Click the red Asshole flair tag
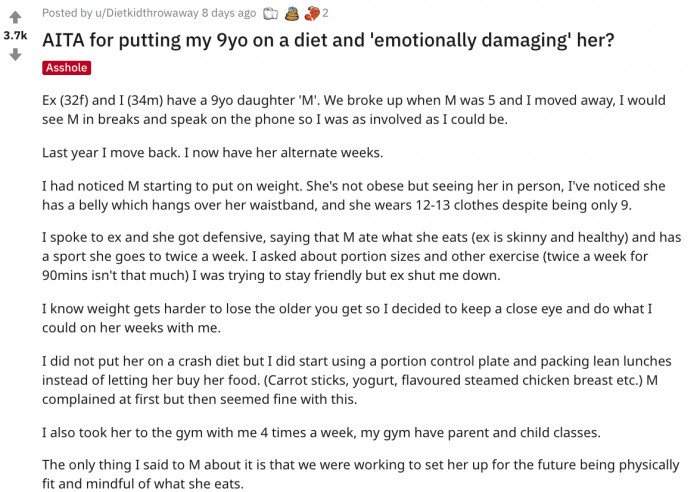The width and height of the screenshot is (700, 492). pos(67,67)
